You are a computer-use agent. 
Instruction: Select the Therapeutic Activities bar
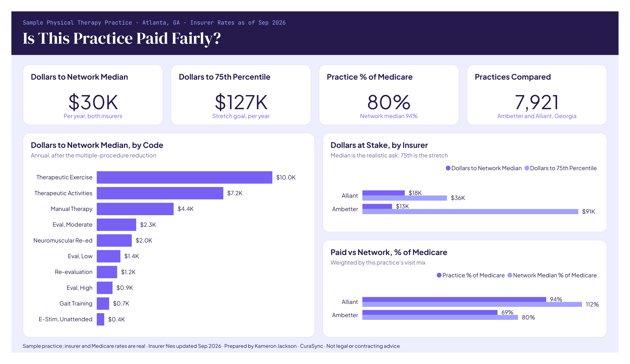(x=160, y=193)
